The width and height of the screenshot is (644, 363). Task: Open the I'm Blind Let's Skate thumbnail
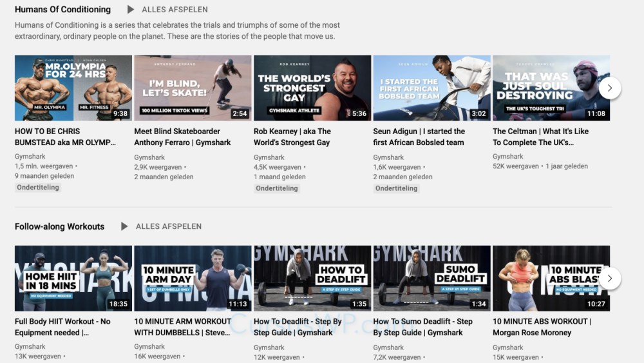193,88
